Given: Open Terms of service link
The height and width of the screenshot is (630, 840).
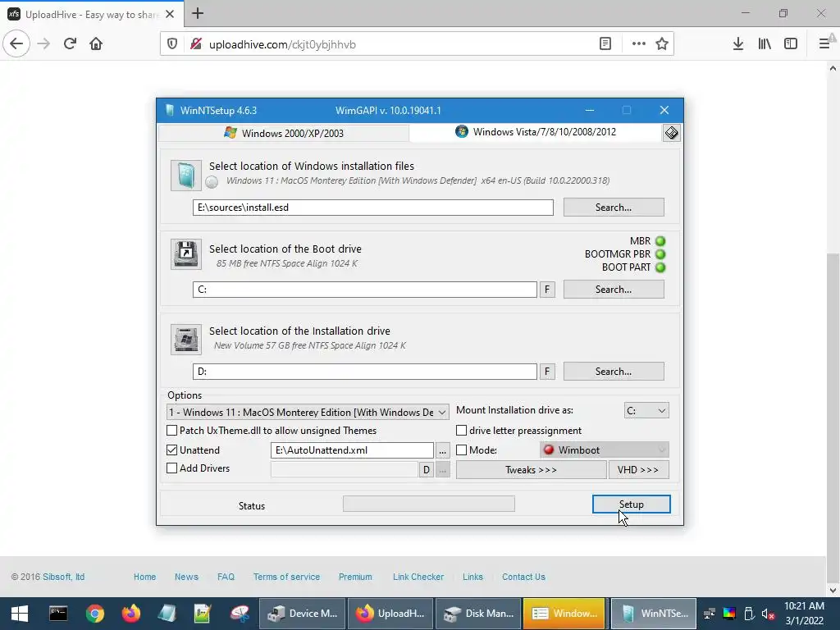Looking at the screenshot, I should click(x=286, y=577).
